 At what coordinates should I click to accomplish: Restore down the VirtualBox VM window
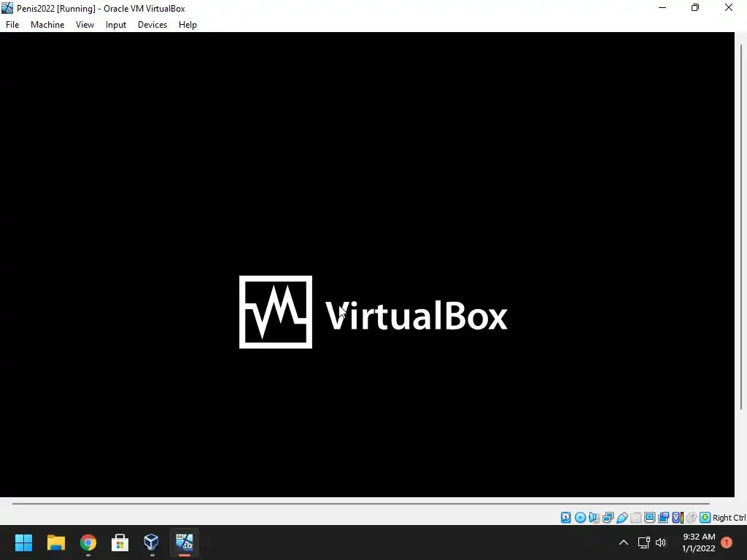click(695, 7)
